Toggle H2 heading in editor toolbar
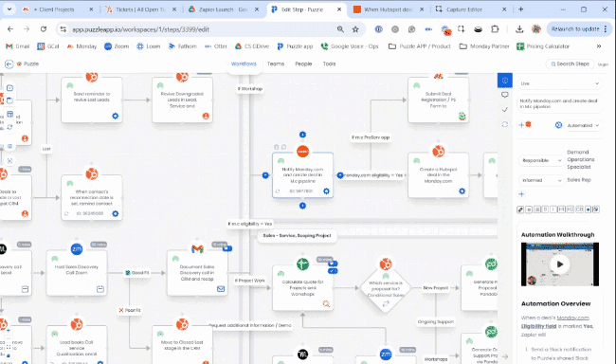 pos(571,209)
